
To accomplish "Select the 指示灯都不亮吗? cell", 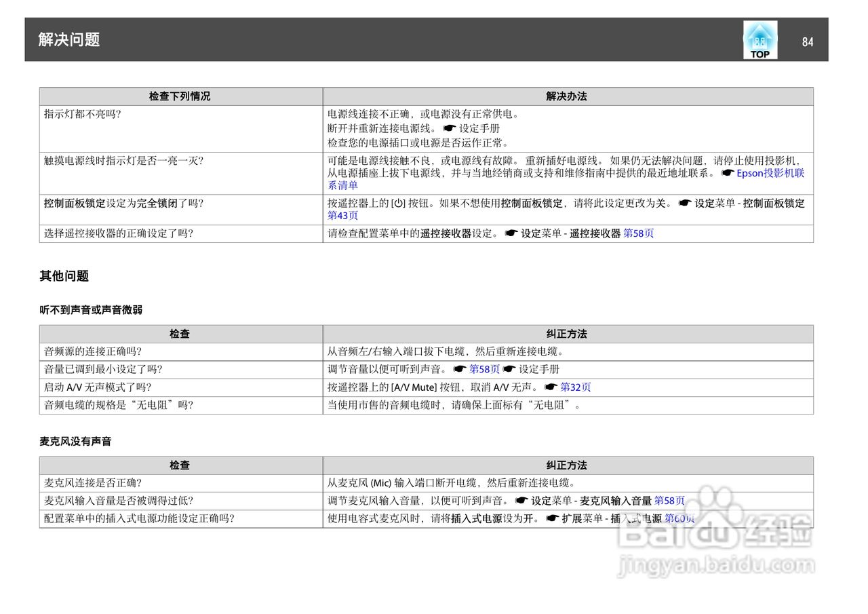I will coord(180,128).
